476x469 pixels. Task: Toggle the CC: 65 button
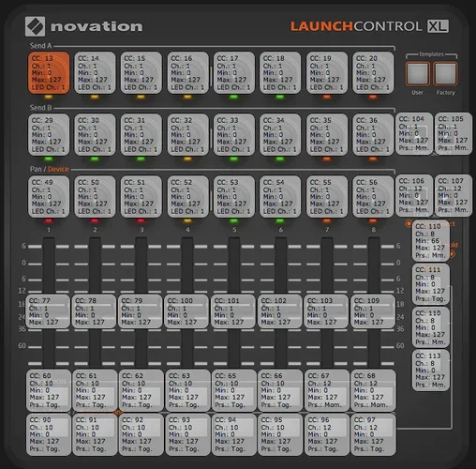click(234, 390)
